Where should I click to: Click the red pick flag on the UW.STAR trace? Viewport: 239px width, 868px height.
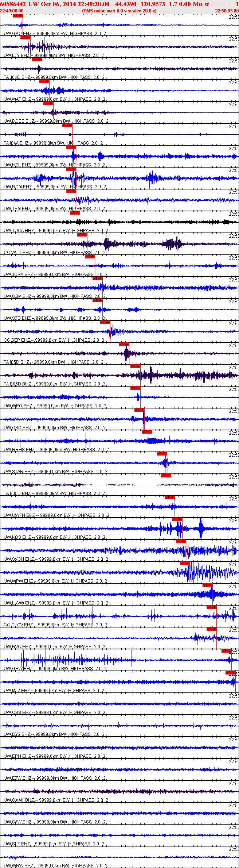click(x=162, y=454)
